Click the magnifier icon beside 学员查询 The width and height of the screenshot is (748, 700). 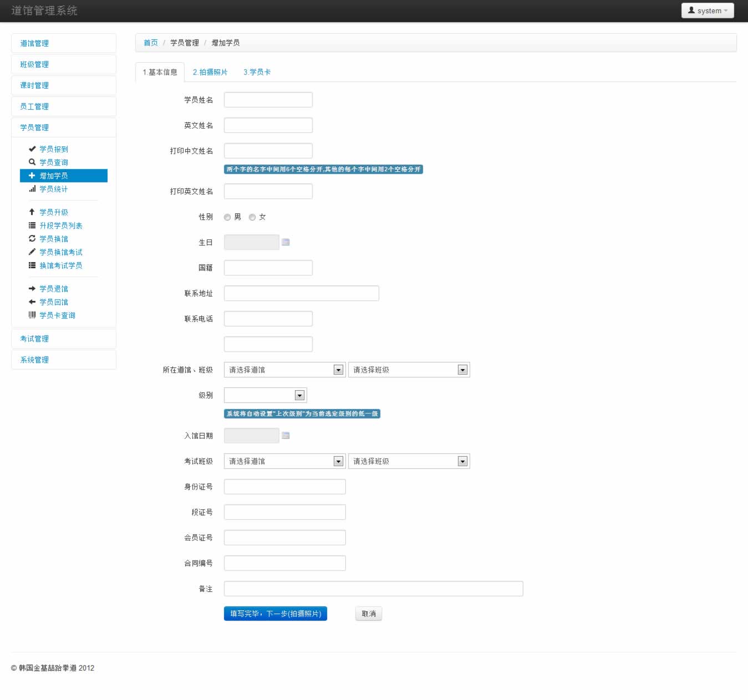tap(32, 162)
